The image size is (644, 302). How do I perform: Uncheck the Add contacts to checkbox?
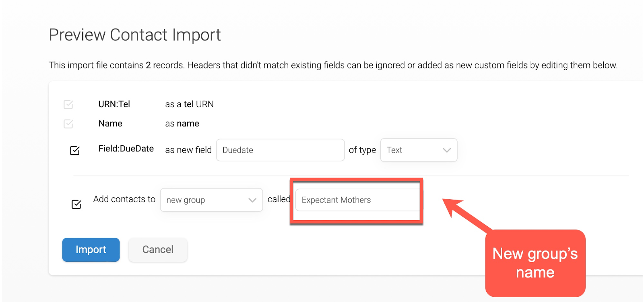(76, 205)
